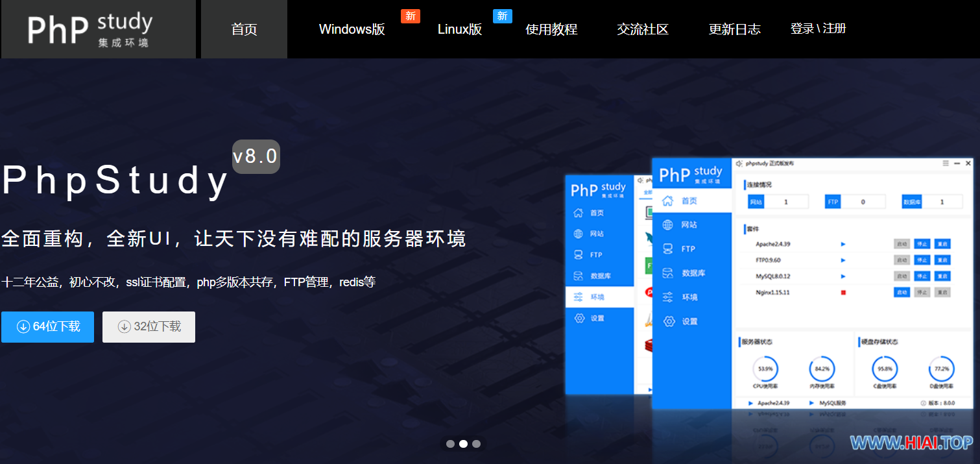980x464 pixels.
Task: Click the grey 启动 button in FTP0.9.60 row
Action: point(902,260)
